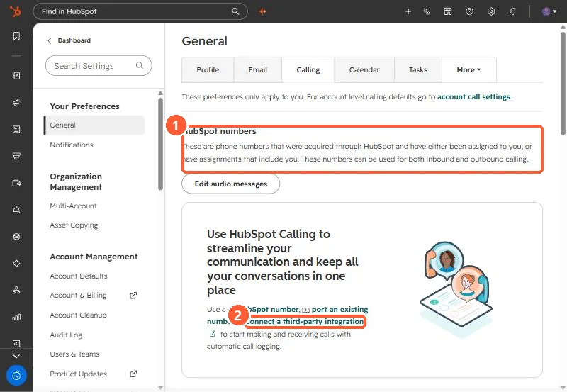Click the HubSpot numbers heading
Viewport: 567px width, 392px height.
tap(220, 131)
